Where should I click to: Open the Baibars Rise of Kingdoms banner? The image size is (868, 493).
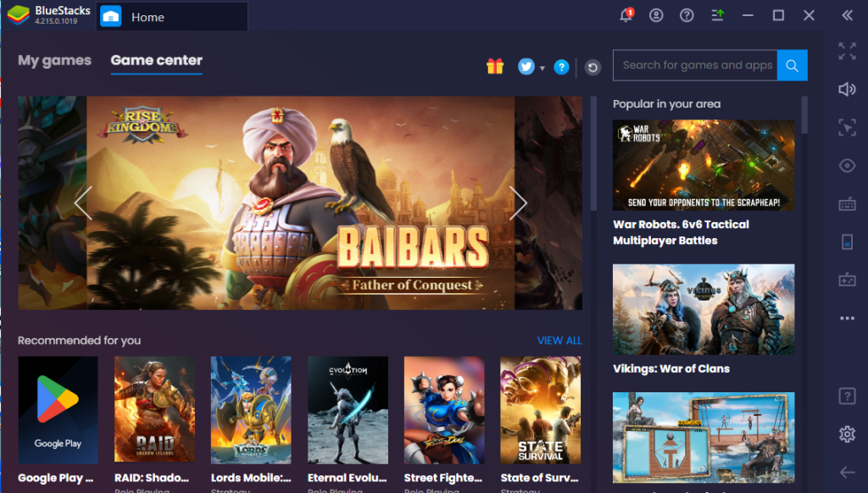point(301,203)
